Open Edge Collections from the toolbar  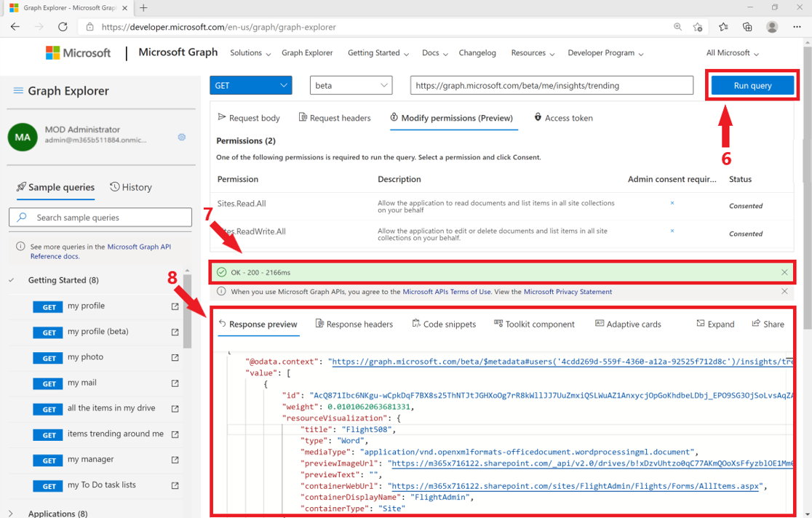point(747,26)
